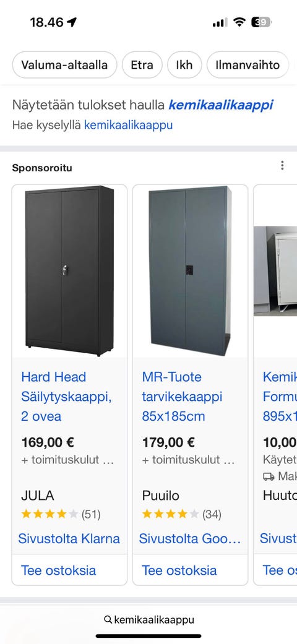
Task: Search instead for kemikaalikaappu link
Action: coord(128,125)
